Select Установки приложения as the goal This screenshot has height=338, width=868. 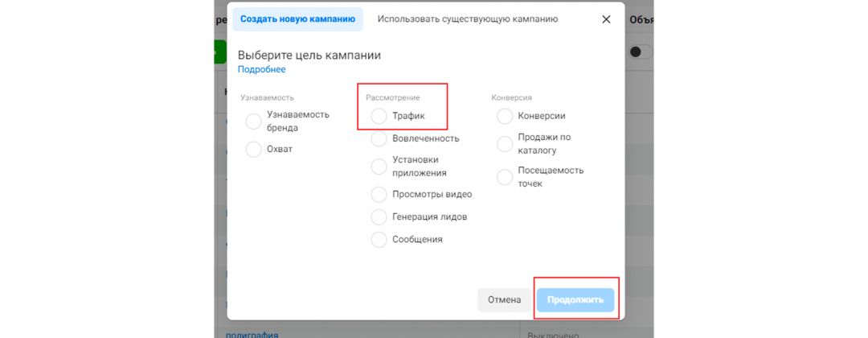[x=379, y=167]
